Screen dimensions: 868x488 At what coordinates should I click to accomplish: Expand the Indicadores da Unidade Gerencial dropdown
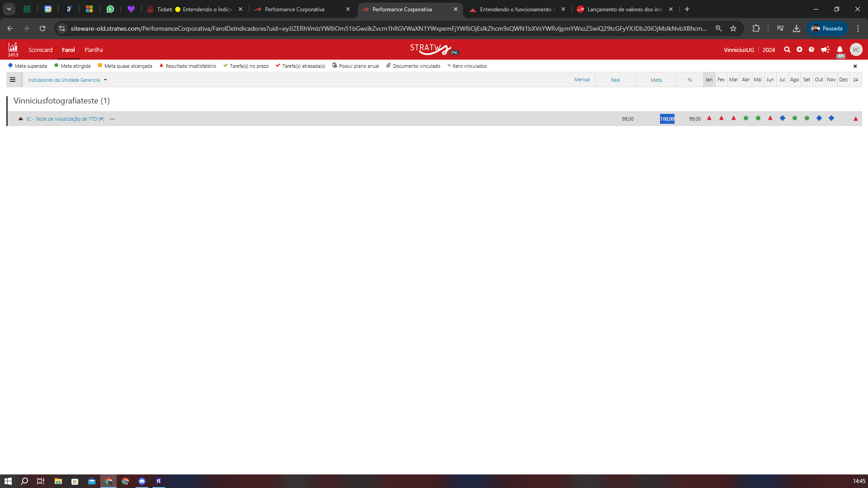pos(67,80)
